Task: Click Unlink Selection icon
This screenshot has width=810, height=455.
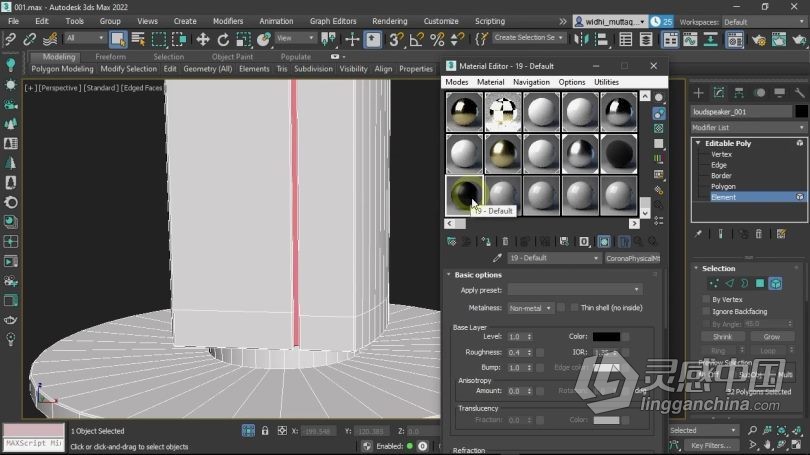Action: pos(29,39)
